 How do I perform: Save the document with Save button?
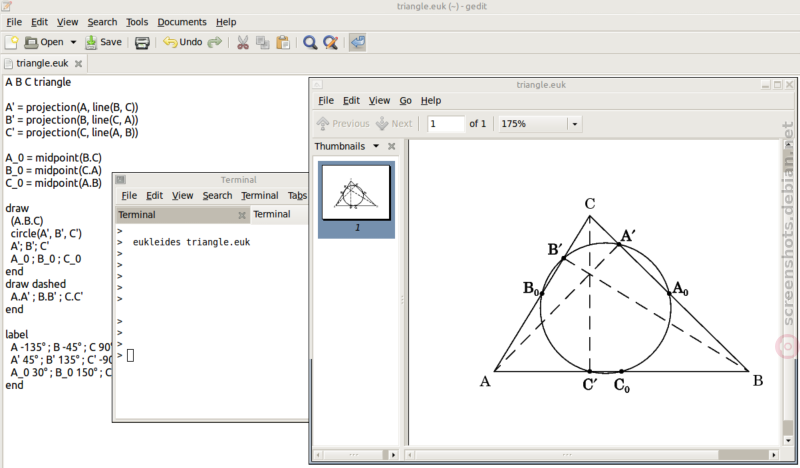click(x=104, y=42)
